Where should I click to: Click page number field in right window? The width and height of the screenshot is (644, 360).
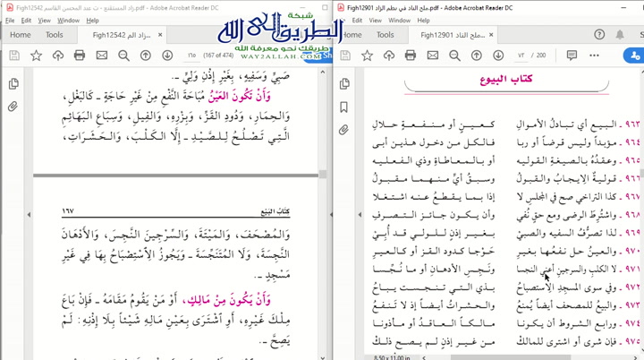pos(521,56)
